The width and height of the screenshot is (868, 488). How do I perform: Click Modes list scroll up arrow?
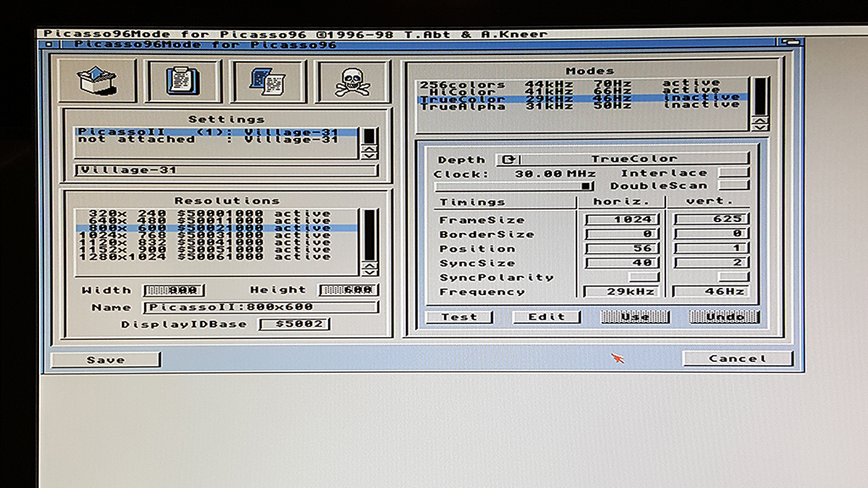click(x=760, y=120)
